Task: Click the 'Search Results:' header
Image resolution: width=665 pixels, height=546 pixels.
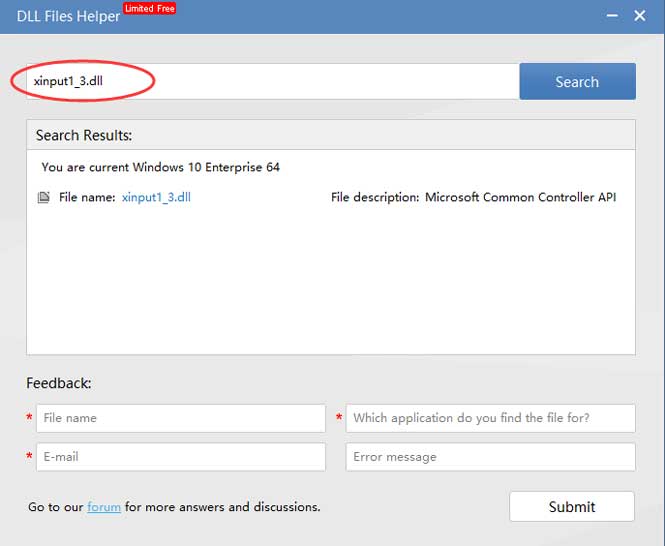Action: tap(84, 135)
